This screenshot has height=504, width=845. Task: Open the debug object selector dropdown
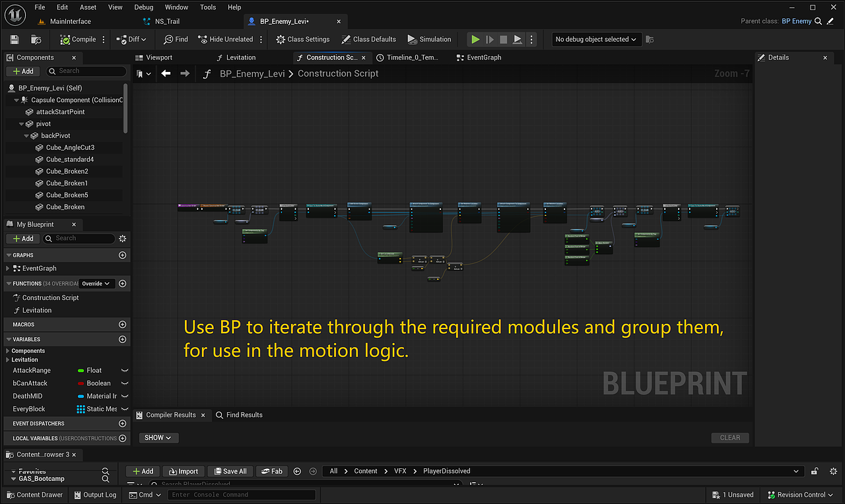click(596, 40)
